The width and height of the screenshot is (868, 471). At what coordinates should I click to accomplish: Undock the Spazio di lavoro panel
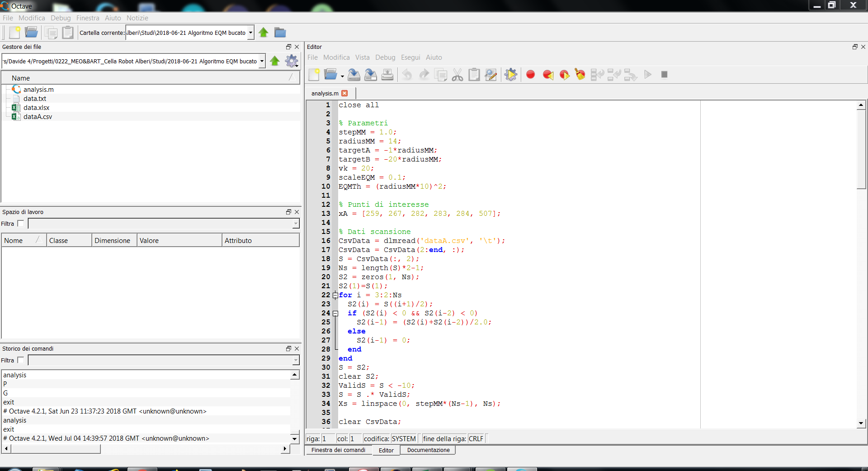click(x=288, y=212)
